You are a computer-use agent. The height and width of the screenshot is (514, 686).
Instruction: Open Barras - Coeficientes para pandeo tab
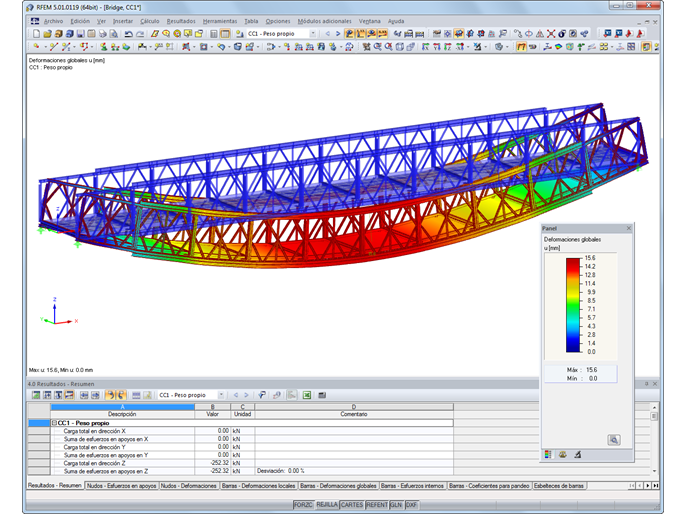[489, 486]
